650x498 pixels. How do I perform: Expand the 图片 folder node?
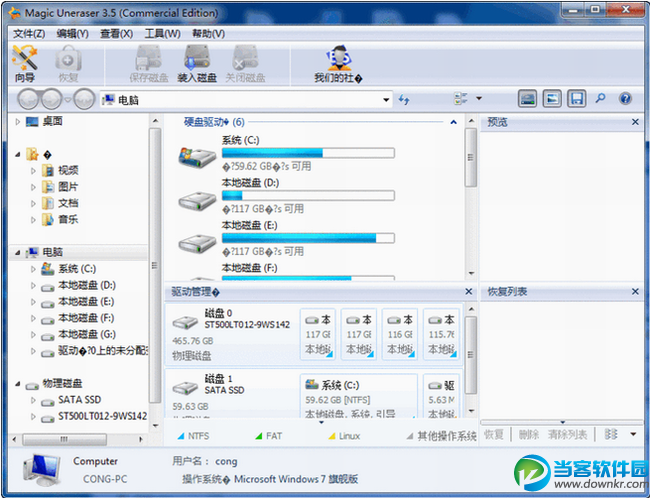click(33, 187)
